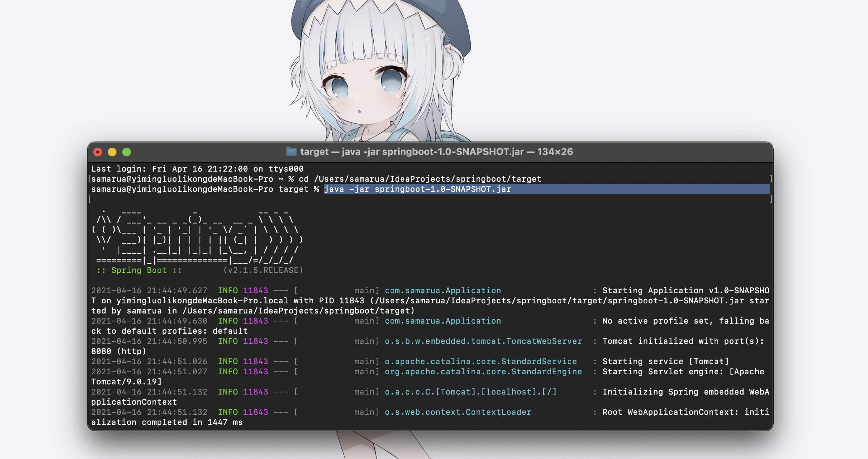Click the '8080 (http)' line

119,351
